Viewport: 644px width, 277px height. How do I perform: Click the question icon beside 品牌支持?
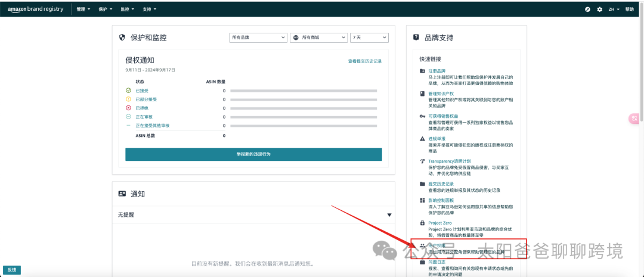[x=416, y=38]
